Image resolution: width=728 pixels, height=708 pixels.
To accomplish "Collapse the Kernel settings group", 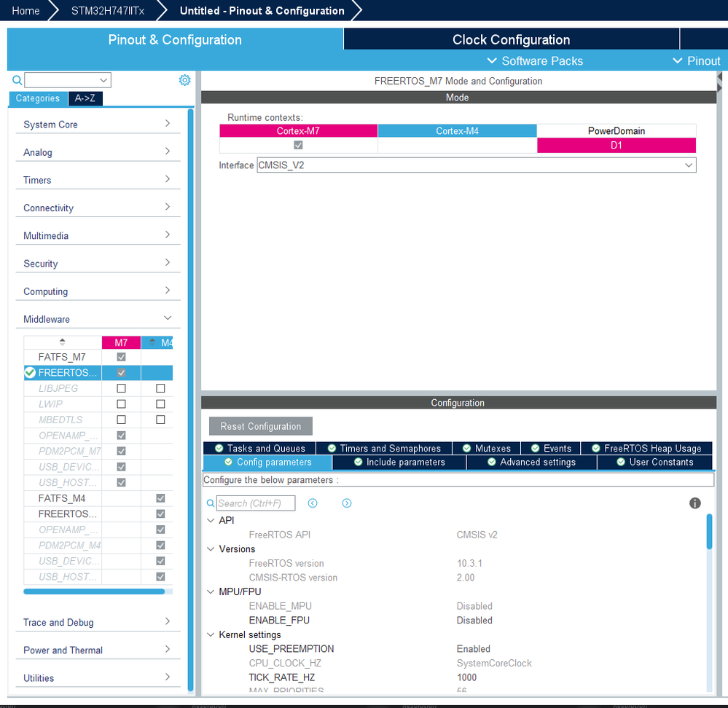I will coord(211,634).
